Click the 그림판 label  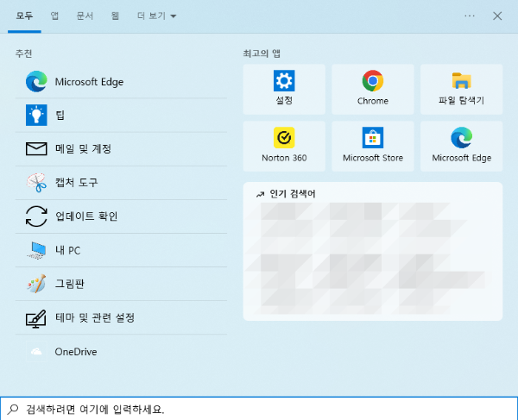click(69, 284)
